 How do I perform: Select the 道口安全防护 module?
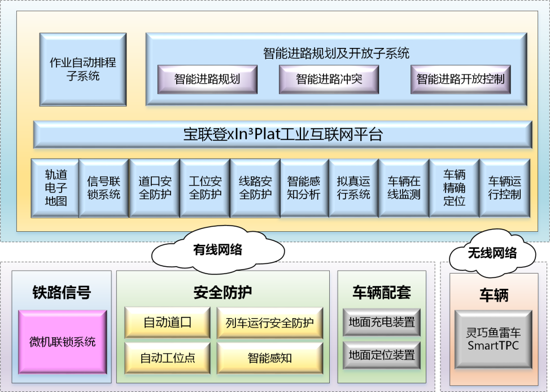tap(155, 188)
